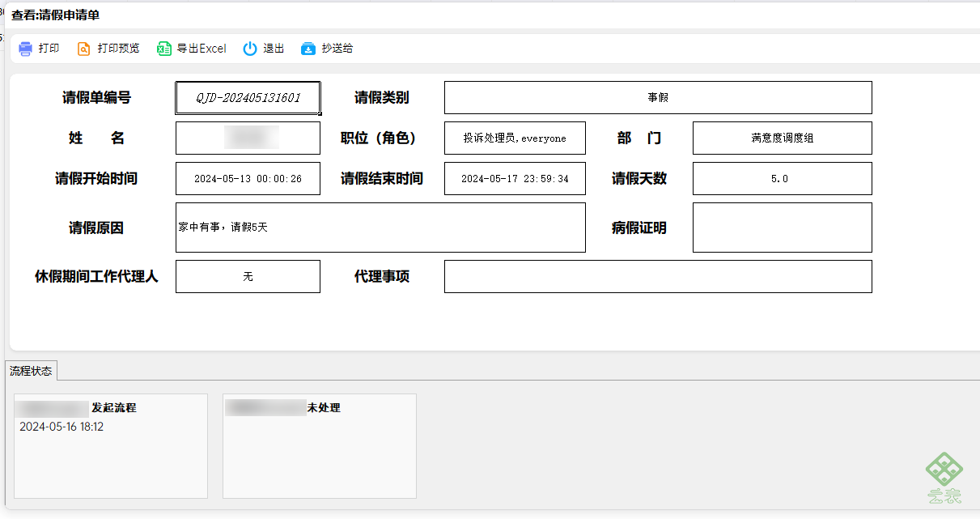Screen dimensions: 980x519
Task: Click the timestamp 2024-05-16 18:12
Action: 62,427
